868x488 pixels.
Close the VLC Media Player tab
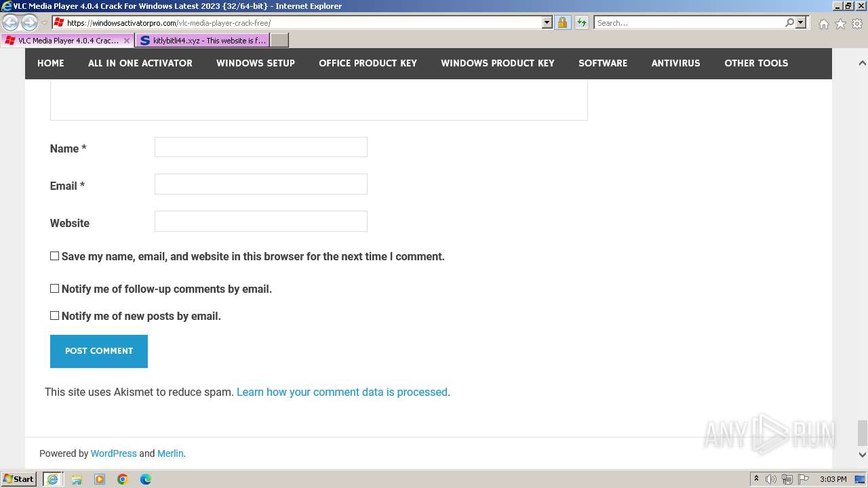coord(127,41)
